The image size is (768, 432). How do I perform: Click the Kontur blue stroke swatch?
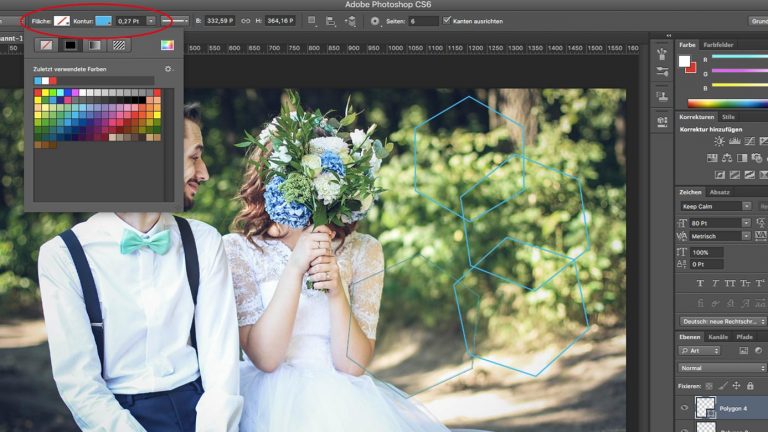(x=103, y=20)
